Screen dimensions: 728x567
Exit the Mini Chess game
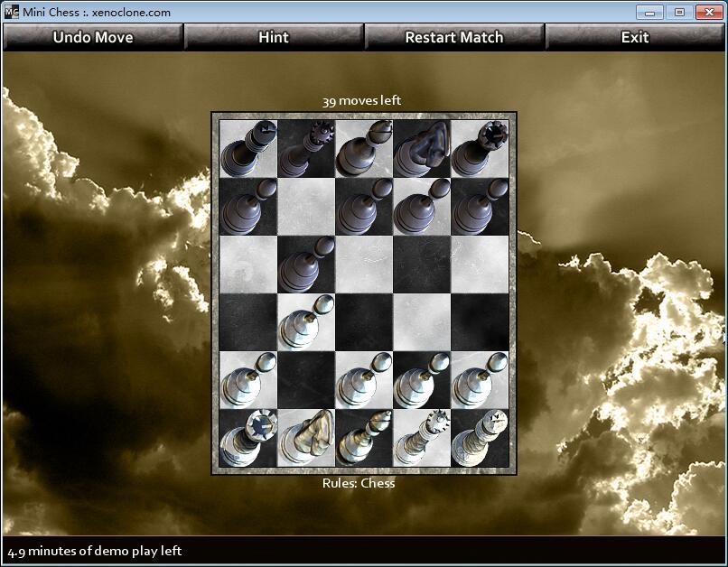tap(635, 37)
